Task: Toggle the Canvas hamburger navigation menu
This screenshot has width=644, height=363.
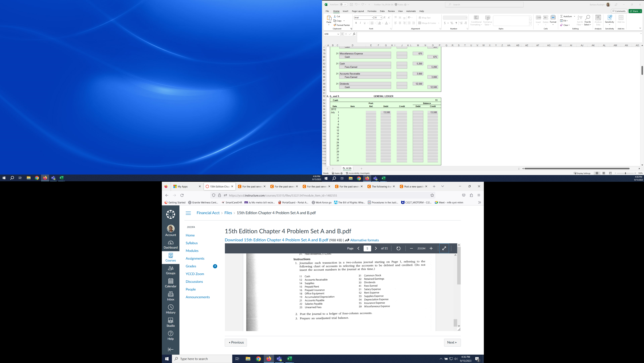Action: (x=188, y=213)
